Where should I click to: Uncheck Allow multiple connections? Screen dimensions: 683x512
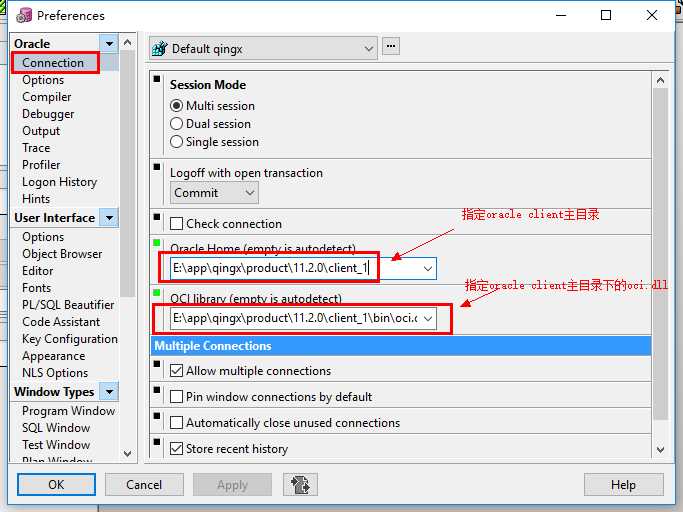pyautogui.click(x=176, y=371)
